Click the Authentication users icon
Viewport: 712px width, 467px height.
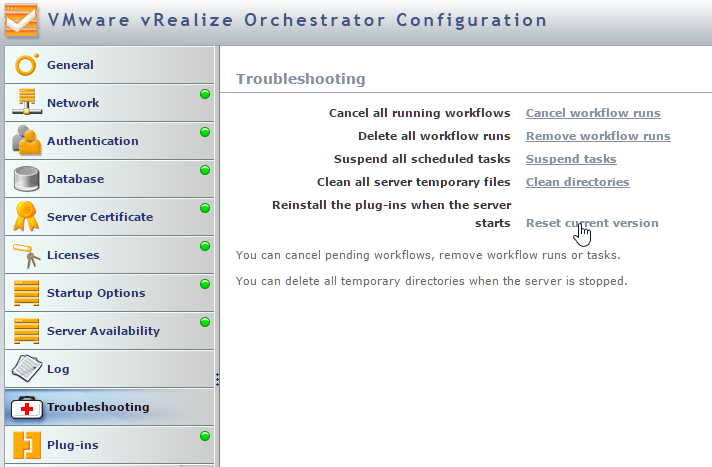(x=27, y=141)
